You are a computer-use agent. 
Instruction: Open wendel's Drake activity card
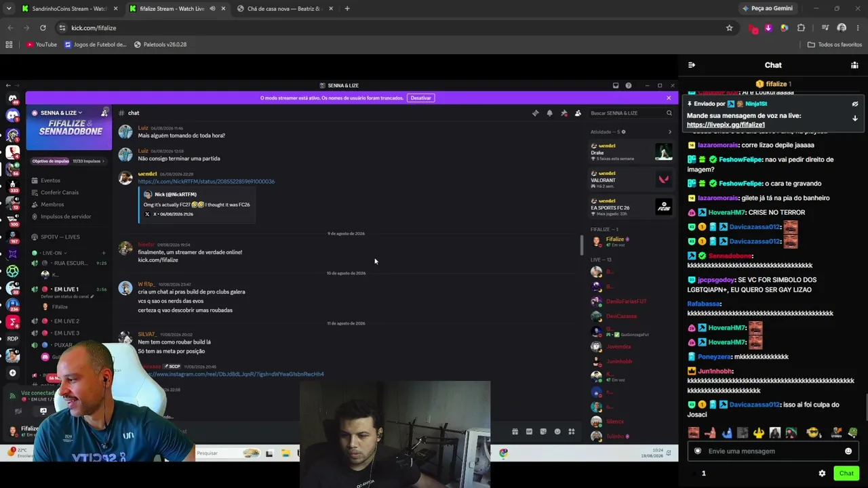click(631, 151)
